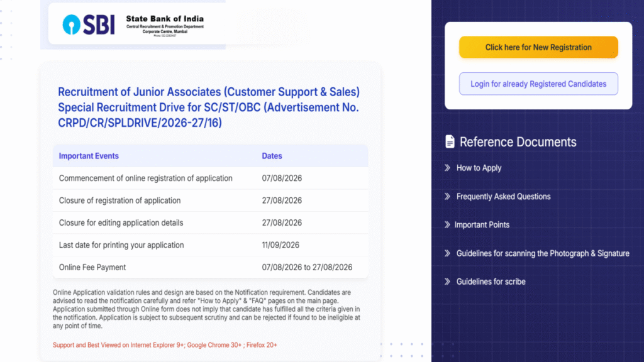Click chevron icon beside Frequently Asked Questions
This screenshot has height=362, width=644.
447,196
